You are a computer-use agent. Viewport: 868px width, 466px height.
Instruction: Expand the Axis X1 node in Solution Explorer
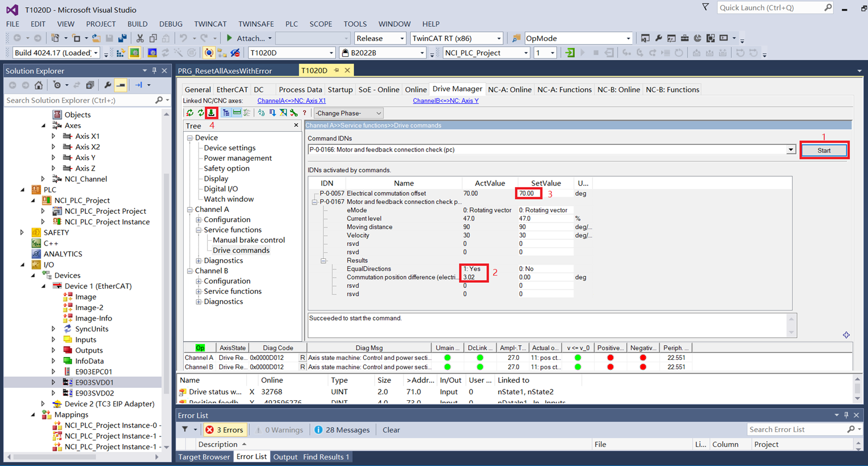(54, 136)
